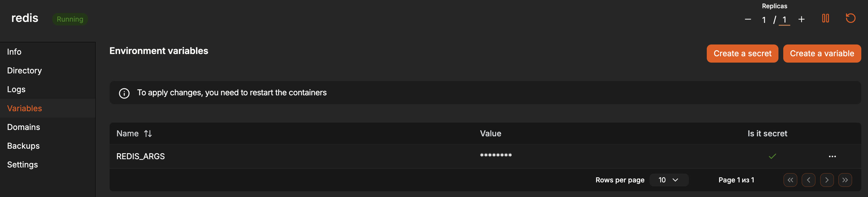Click the replicas count input field
868x197 pixels.
click(784, 20)
